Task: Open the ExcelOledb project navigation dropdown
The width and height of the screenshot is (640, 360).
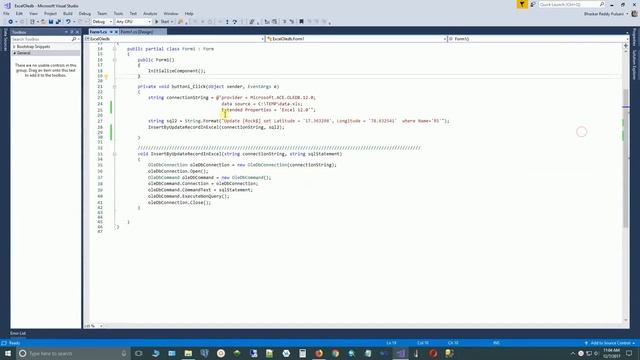Action: point(175,39)
